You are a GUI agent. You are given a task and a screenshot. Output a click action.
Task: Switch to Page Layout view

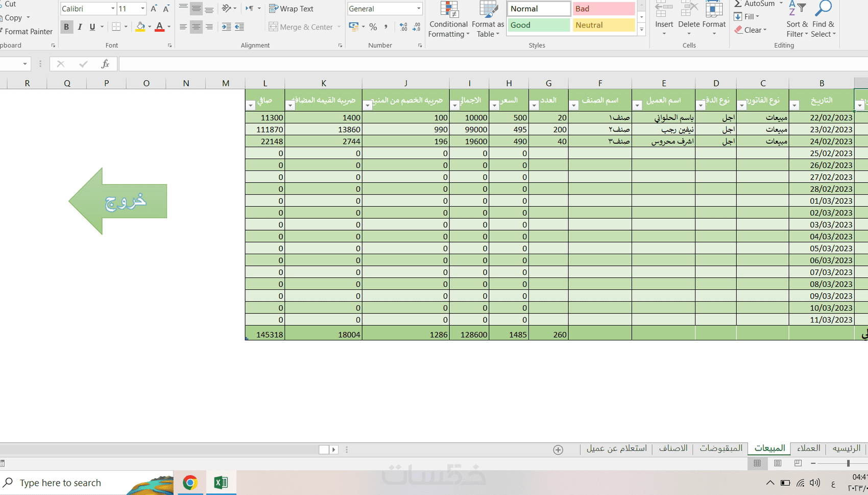[778, 463]
